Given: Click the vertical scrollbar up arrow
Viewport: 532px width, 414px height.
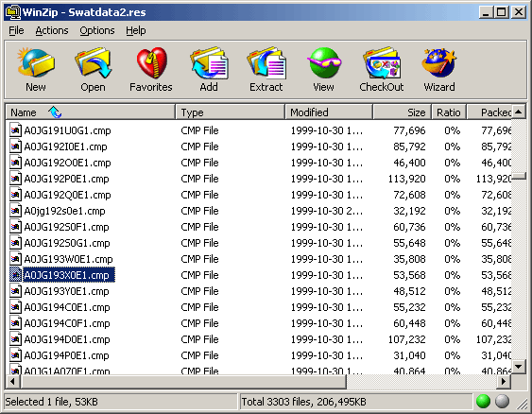Looking at the screenshot, I should click(519, 112).
